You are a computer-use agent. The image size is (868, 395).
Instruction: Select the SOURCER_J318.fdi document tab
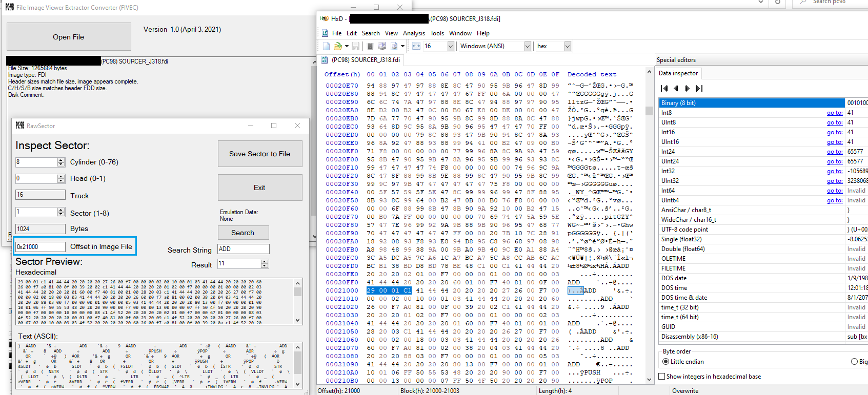coord(361,60)
